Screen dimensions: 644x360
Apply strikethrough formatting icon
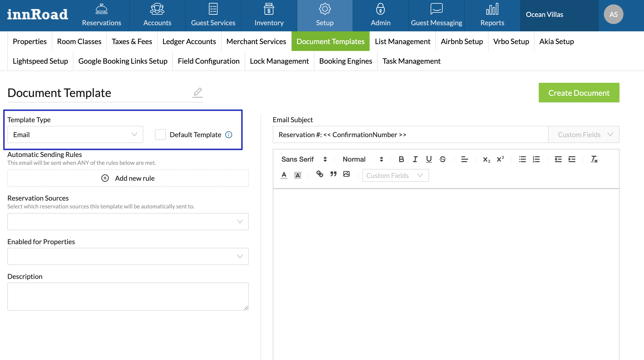[x=442, y=159]
